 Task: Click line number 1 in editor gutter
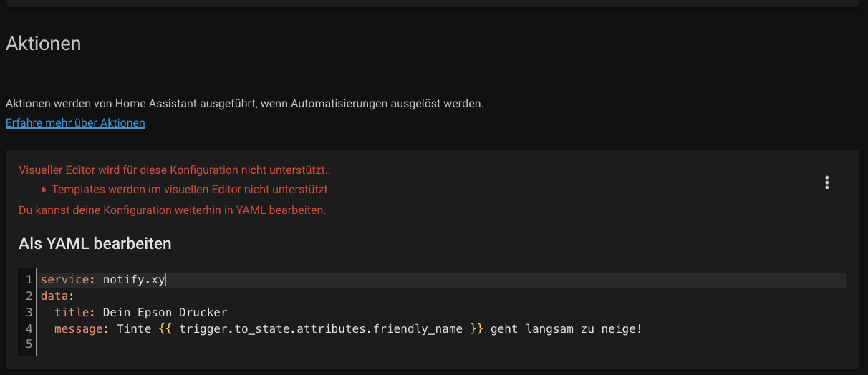[x=29, y=280]
